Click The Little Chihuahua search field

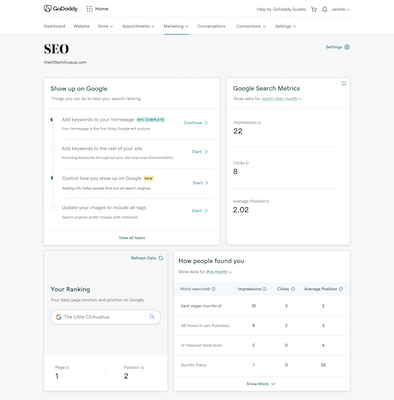106,317
